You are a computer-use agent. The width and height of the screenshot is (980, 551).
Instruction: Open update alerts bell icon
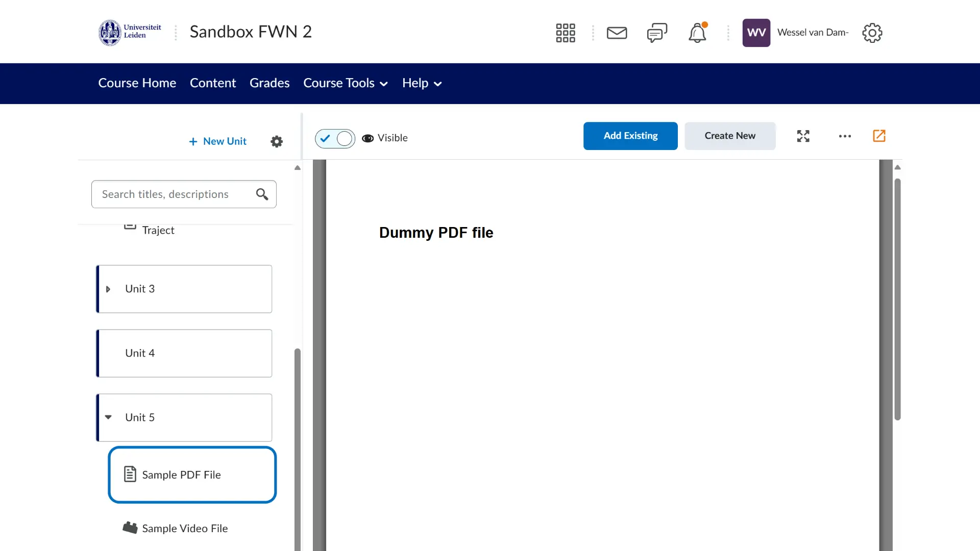(x=697, y=33)
